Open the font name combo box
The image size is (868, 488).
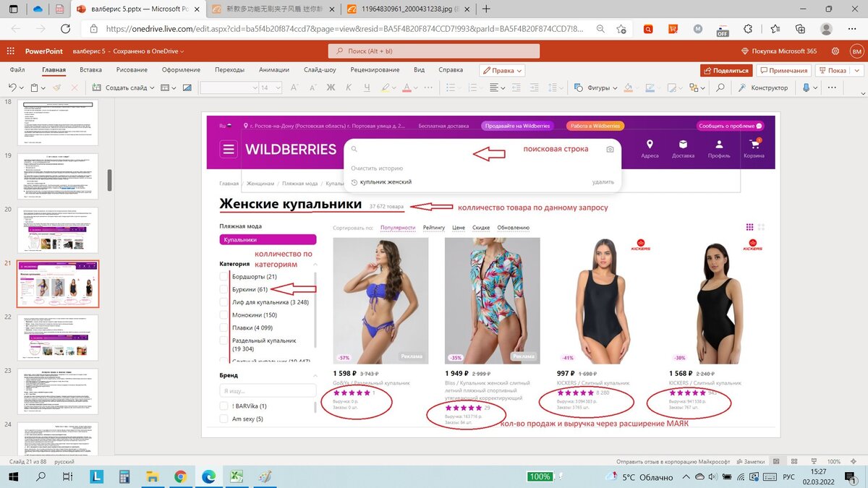(x=228, y=87)
